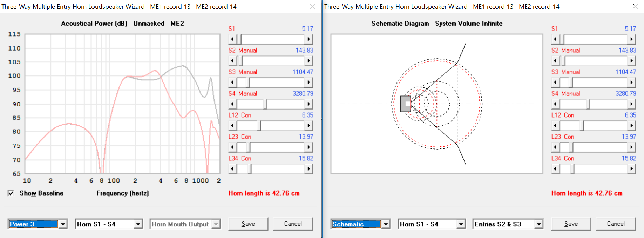Click L34 Con left arrow in power window
644x238 pixels.
[233, 169]
